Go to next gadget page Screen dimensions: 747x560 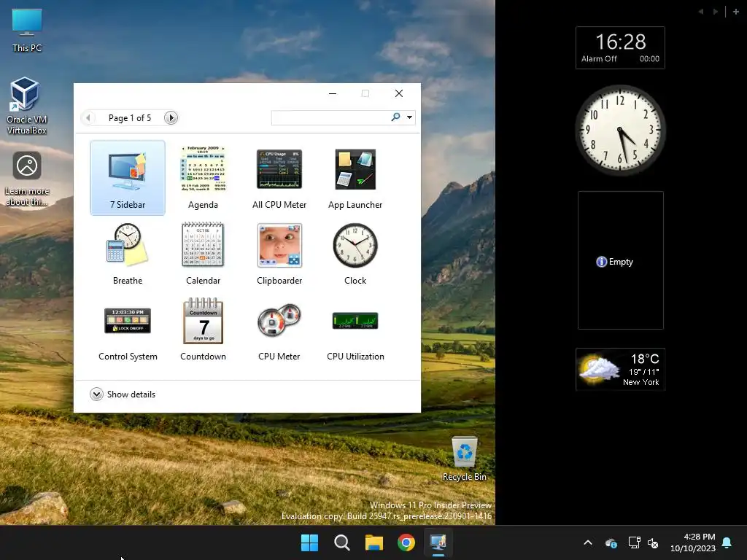[x=171, y=117]
